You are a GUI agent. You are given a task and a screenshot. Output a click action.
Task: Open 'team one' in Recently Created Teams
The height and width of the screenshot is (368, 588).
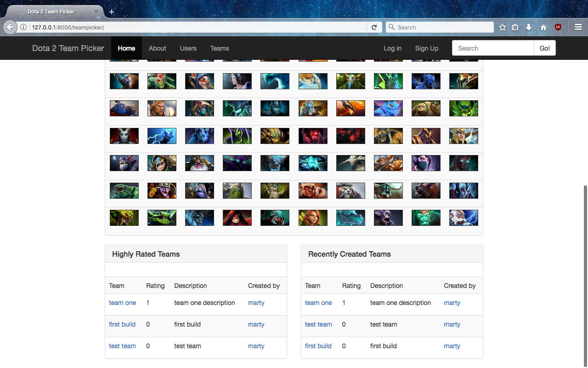coord(318,303)
